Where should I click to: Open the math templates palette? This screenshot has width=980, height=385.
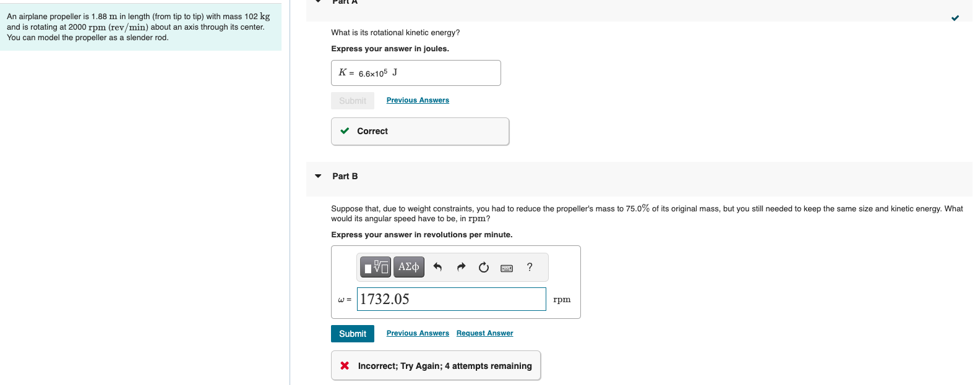tap(375, 266)
